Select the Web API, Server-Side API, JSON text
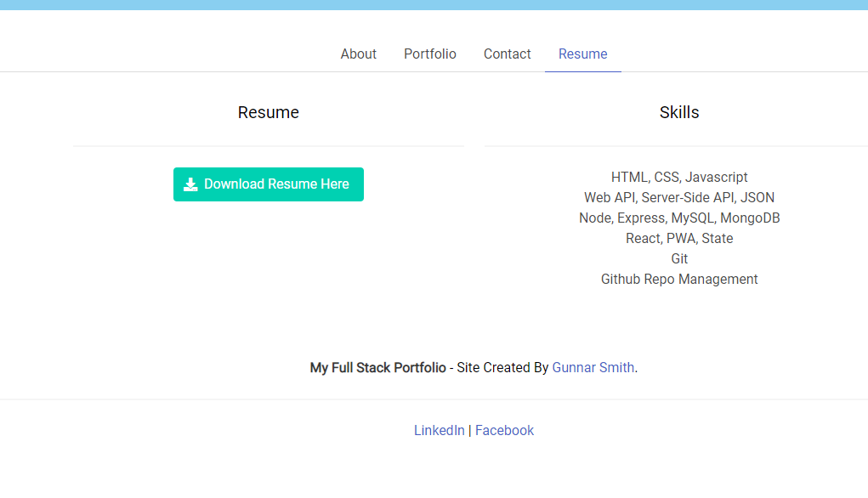Screen dimensions: 868x498 678,197
